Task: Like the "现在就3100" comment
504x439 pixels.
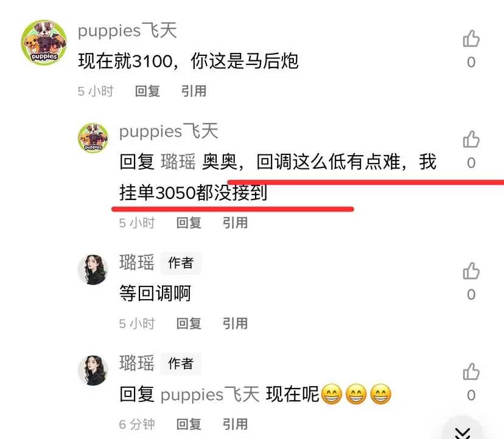Action: pos(471,38)
